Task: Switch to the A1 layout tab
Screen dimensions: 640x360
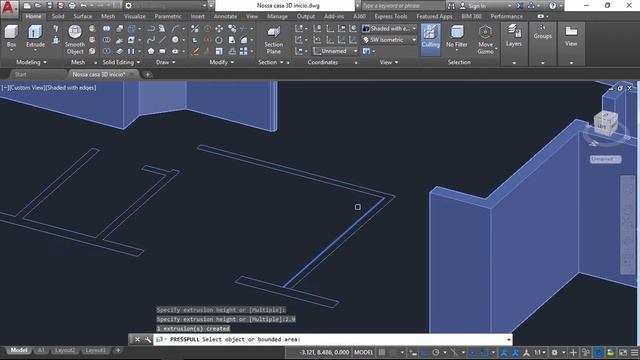Action: [41, 350]
